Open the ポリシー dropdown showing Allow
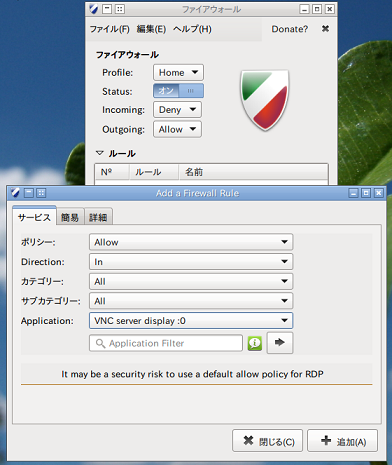392x465 pixels. (191, 242)
